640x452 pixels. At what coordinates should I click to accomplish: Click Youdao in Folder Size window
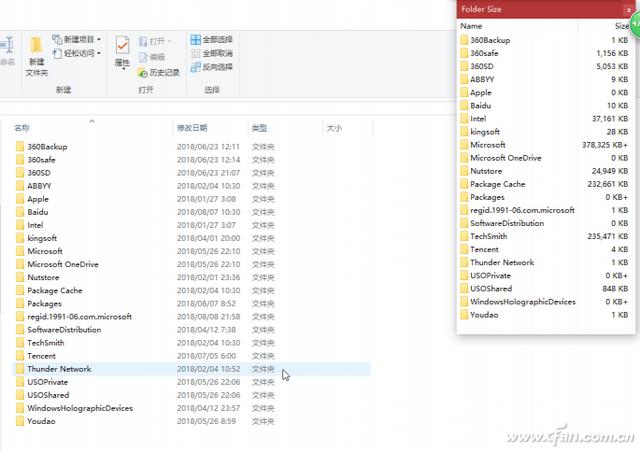479,314
